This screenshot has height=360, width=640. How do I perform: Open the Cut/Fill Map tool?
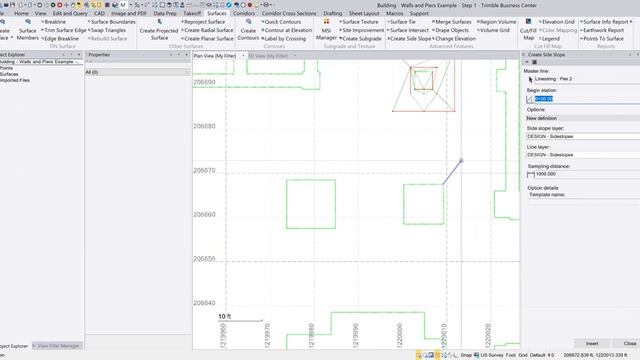click(528, 30)
